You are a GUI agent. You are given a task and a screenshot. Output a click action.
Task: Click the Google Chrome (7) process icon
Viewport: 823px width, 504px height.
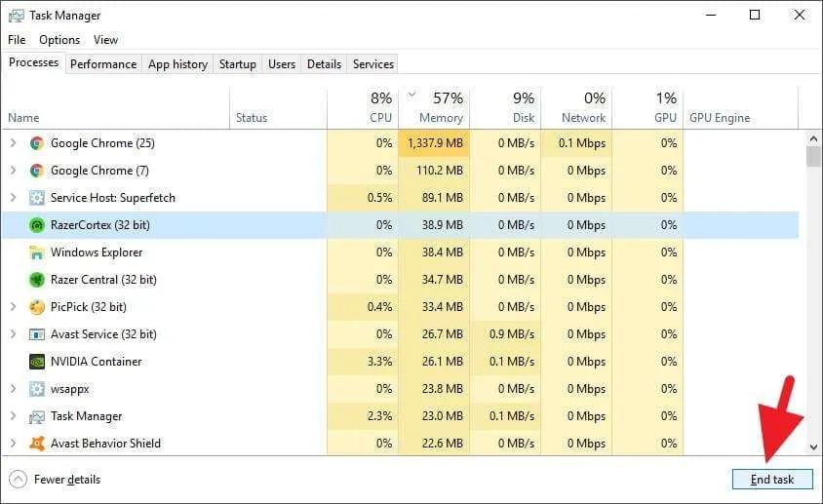[37, 171]
